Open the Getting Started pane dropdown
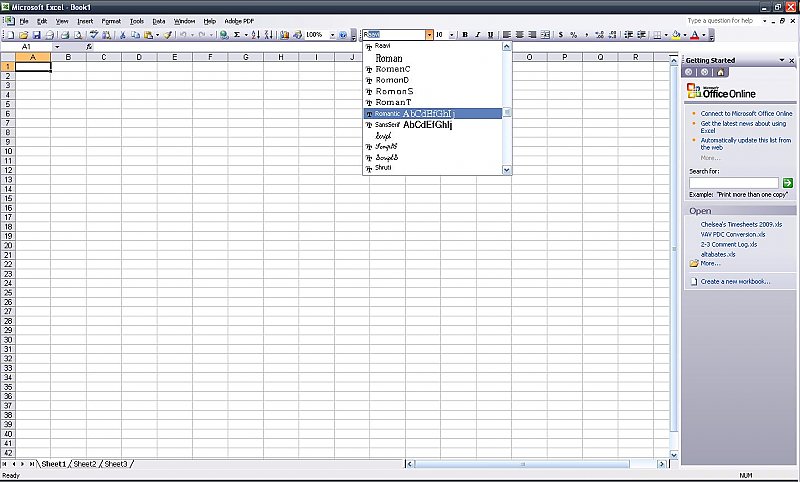The image size is (800, 482). (782, 60)
